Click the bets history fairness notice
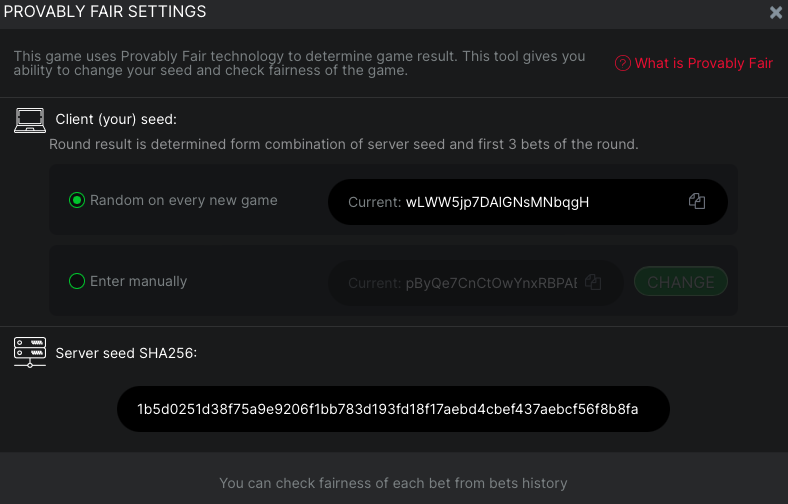Image resolution: width=788 pixels, height=504 pixels. point(393,483)
